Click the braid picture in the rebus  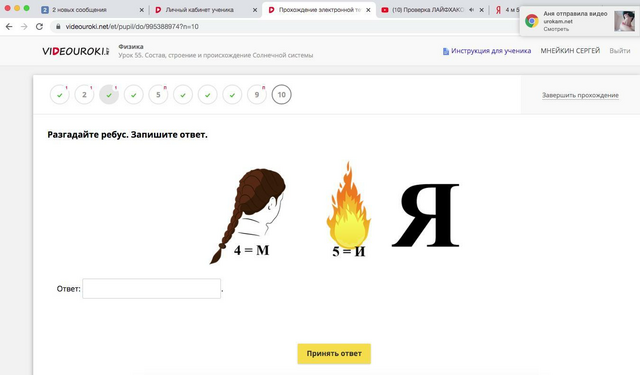coord(247,215)
